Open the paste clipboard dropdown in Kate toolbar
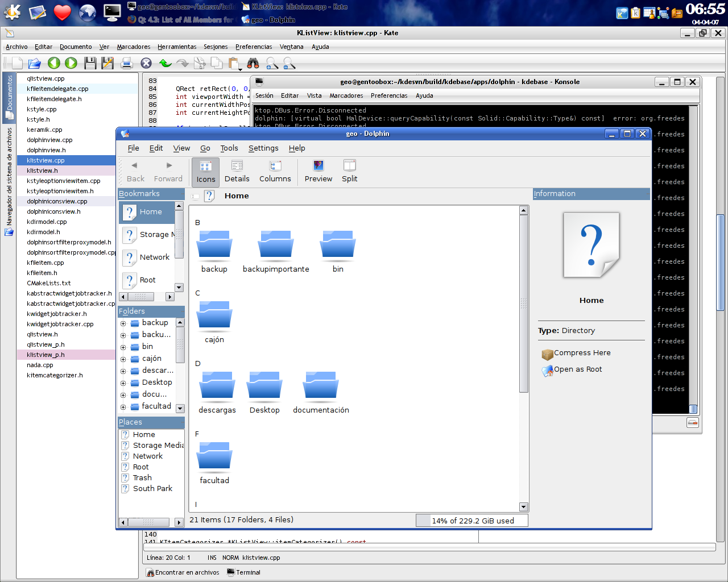728x582 pixels. pyautogui.click(x=240, y=69)
